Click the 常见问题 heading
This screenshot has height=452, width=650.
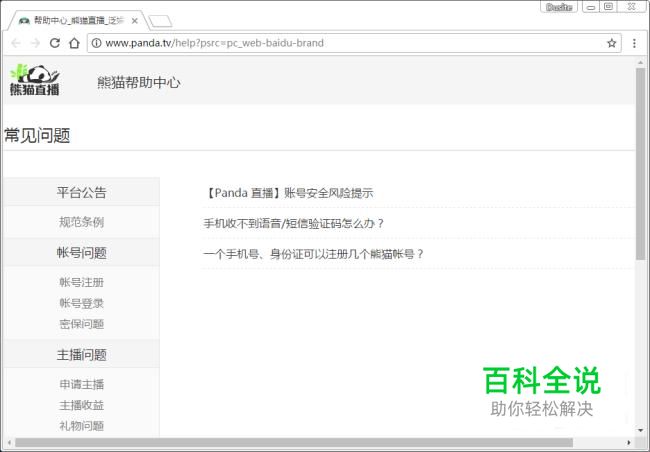tap(37, 136)
